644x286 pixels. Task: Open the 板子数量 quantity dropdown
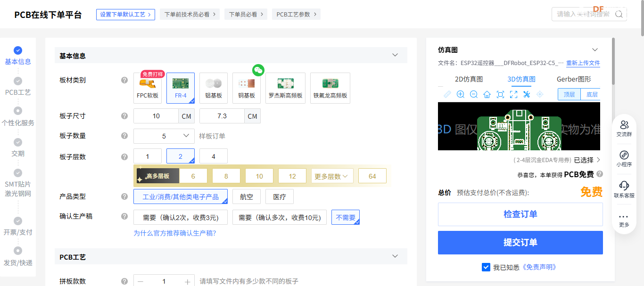[164, 136]
